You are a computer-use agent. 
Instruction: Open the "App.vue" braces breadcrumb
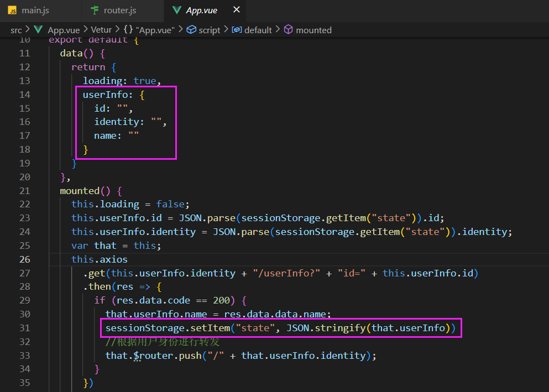coord(155,30)
